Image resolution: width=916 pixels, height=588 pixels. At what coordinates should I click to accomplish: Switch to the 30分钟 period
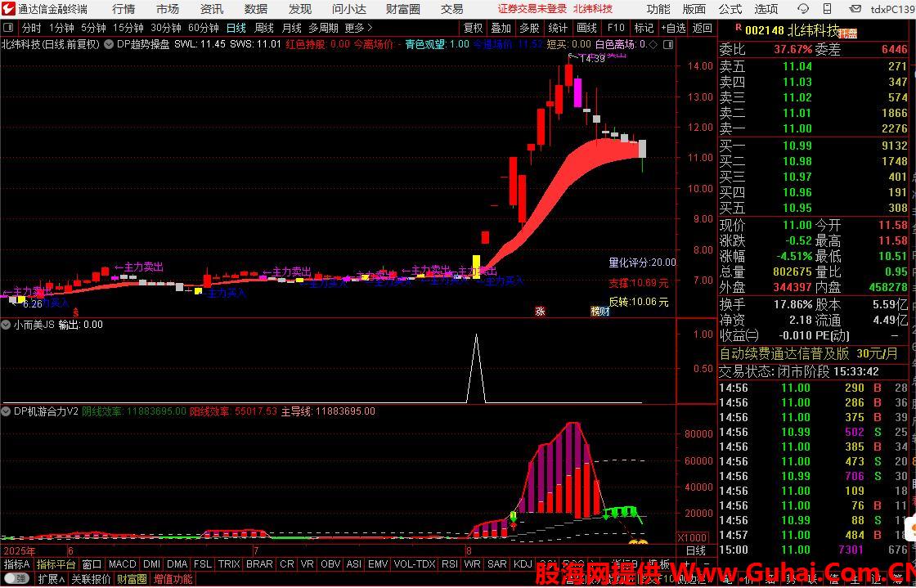166,28
